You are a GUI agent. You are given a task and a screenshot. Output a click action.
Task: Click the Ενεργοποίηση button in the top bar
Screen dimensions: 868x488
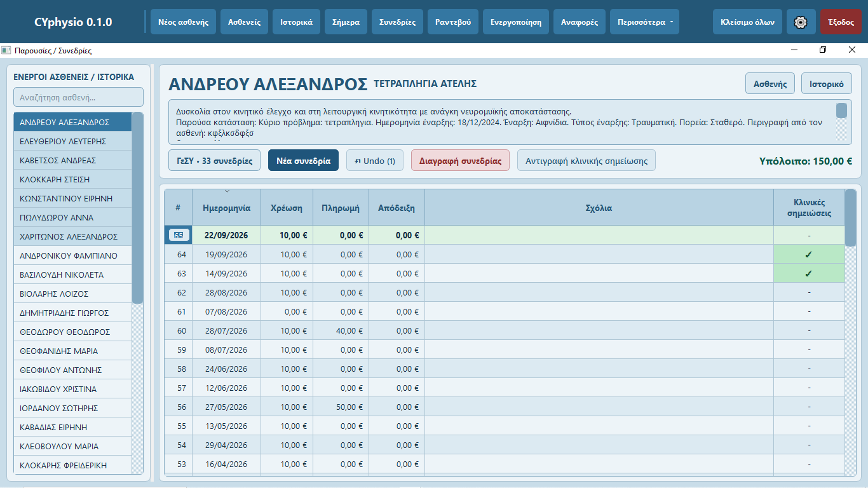[x=516, y=22]
